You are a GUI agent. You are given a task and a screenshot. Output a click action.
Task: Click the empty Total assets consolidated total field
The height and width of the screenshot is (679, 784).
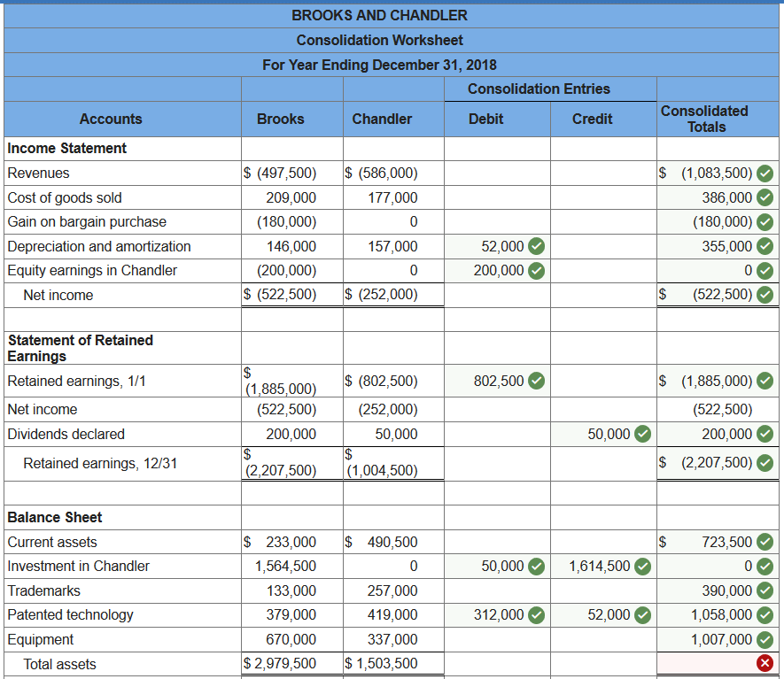click(718, 664)
